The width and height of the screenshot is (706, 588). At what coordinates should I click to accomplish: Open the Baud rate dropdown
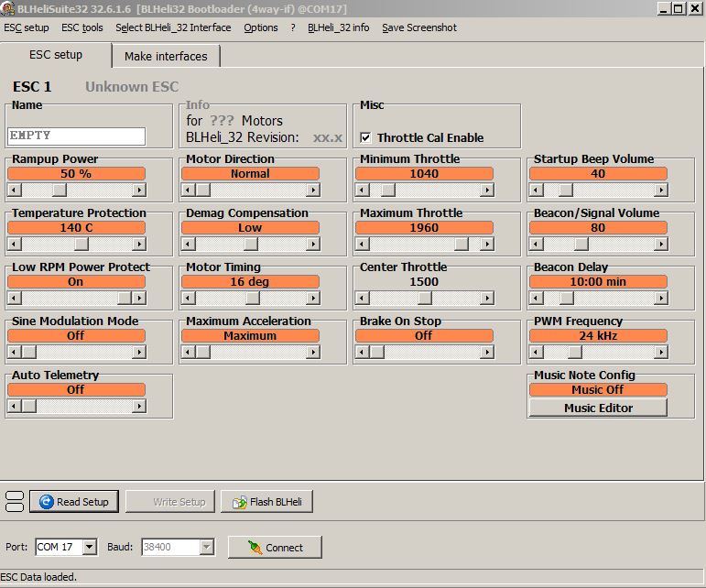pyautogui.click(x=206, y=547)
